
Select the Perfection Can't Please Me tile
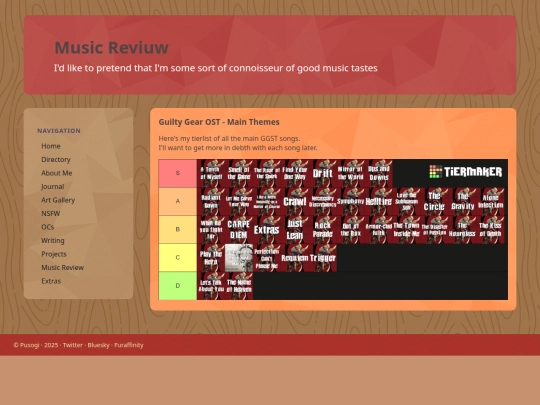267,258
